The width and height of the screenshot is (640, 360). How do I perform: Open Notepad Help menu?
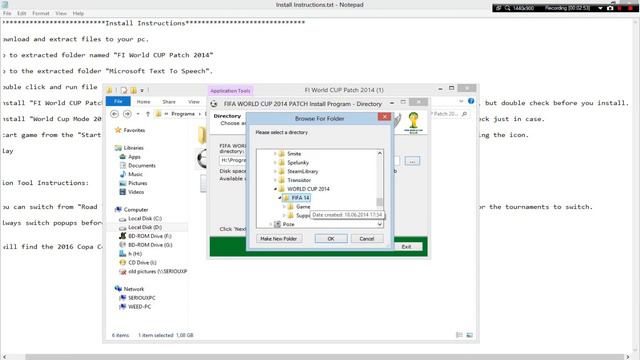(78, 13)
